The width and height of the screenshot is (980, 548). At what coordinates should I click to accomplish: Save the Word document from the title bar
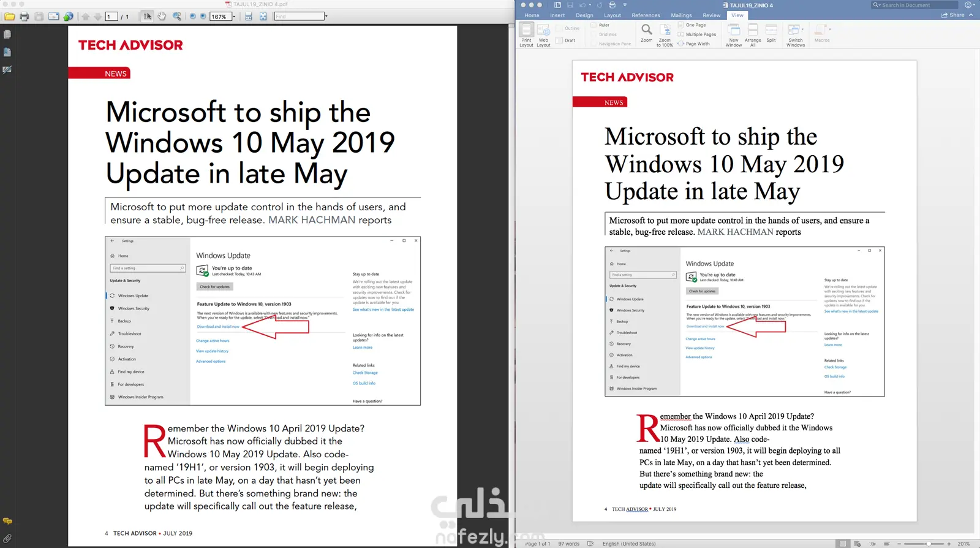click(570, 5)
